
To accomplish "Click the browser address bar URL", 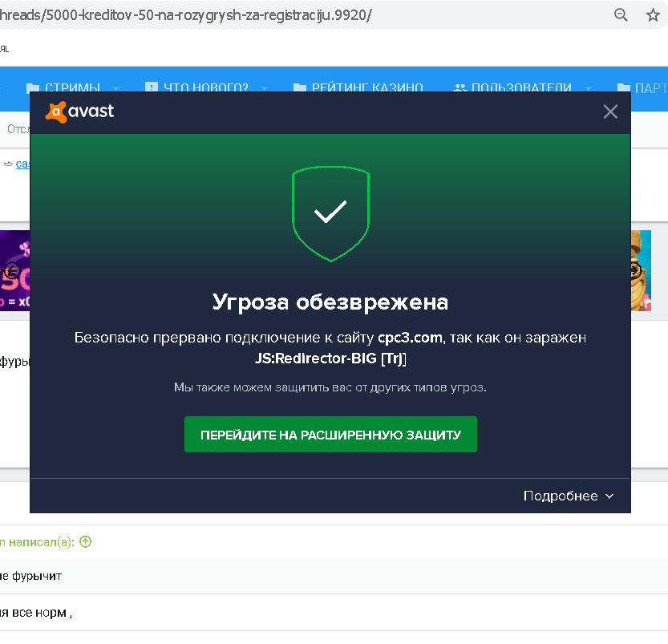I will coord(186,15).
